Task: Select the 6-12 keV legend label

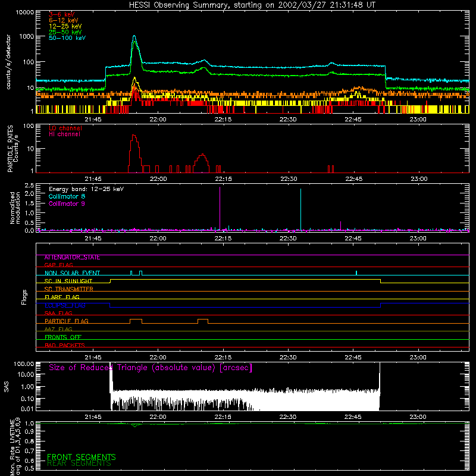Action: [x=64, y=20]
